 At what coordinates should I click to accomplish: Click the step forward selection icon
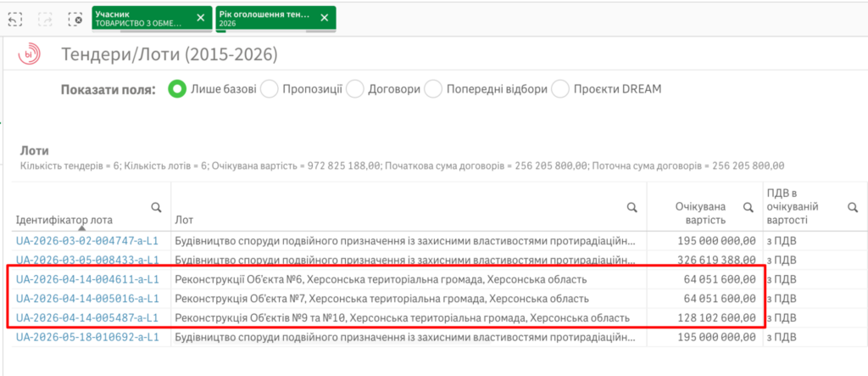(45, 20)
